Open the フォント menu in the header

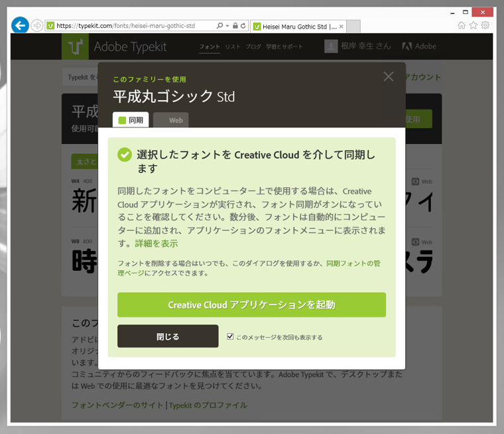[x=210, y=46]
